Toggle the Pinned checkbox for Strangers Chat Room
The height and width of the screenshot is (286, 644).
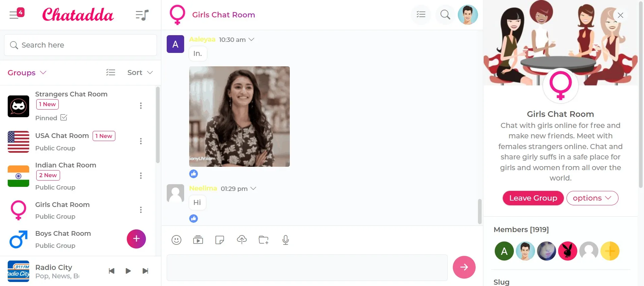pos(64,118)
